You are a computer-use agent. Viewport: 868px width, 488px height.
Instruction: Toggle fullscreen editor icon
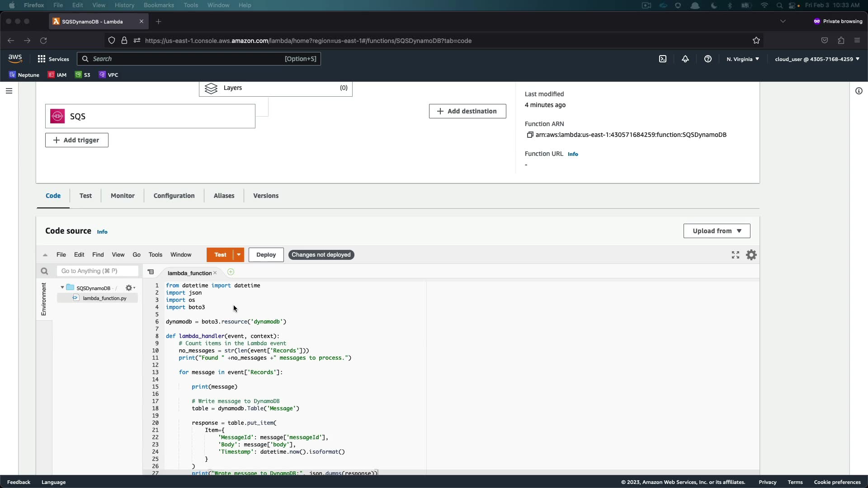736,255
